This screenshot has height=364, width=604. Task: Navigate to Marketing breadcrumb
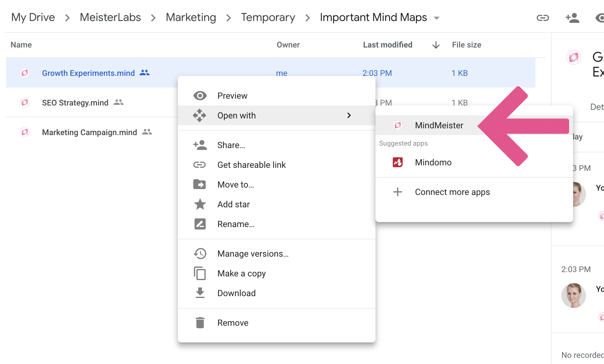click(x=191, y=17)
